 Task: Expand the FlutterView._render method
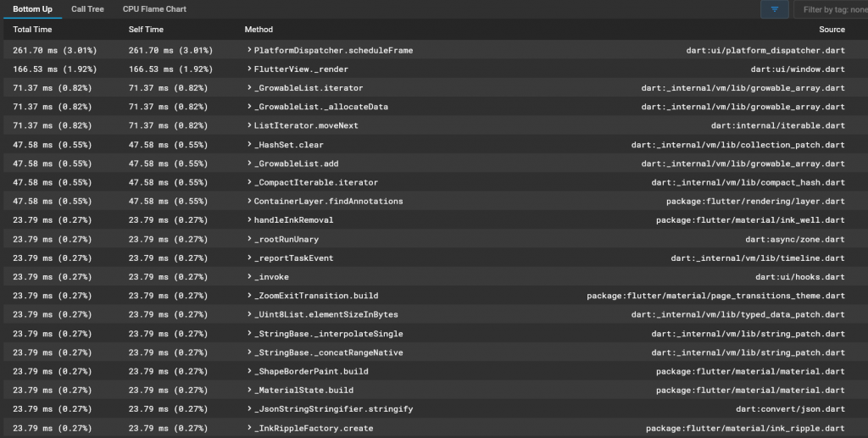[249, 69]
